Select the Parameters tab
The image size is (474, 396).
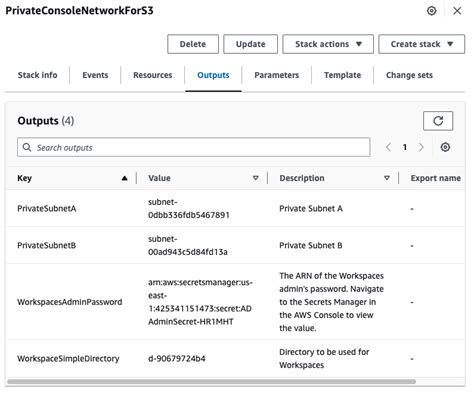point(276,75)
